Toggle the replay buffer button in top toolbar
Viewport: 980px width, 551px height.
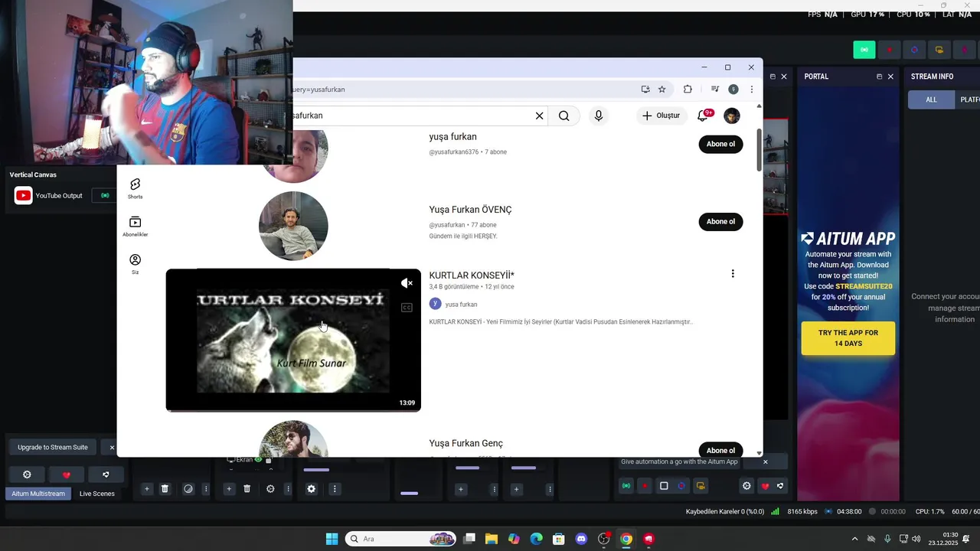coord(914,50)
